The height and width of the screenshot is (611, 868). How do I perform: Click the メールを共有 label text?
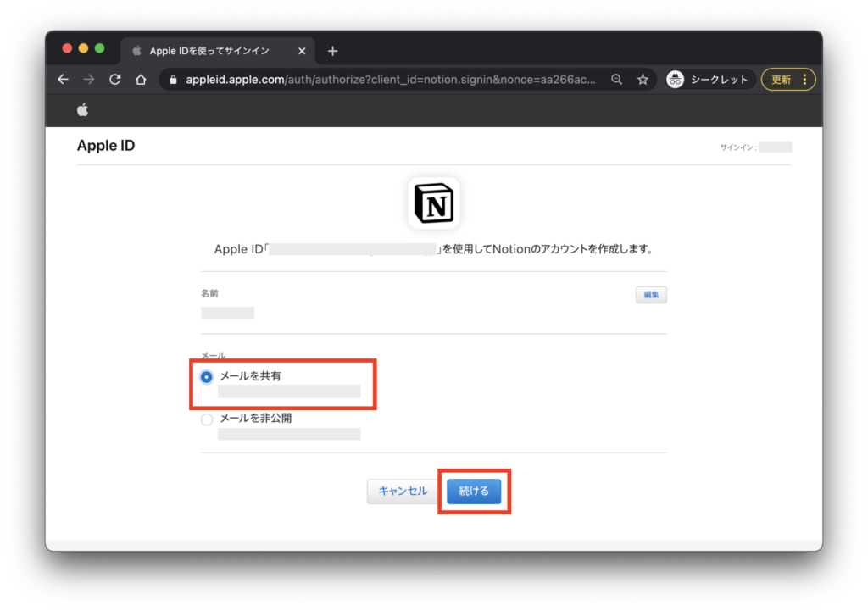(250, 376)
